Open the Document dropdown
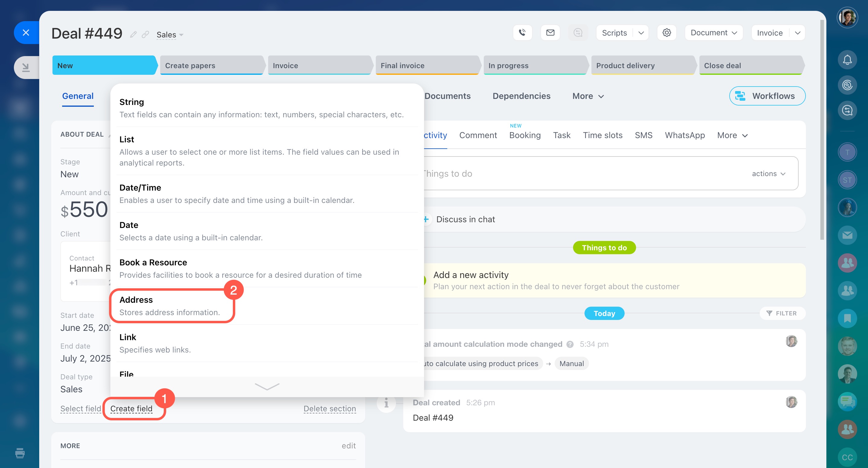 pos(713,33)
